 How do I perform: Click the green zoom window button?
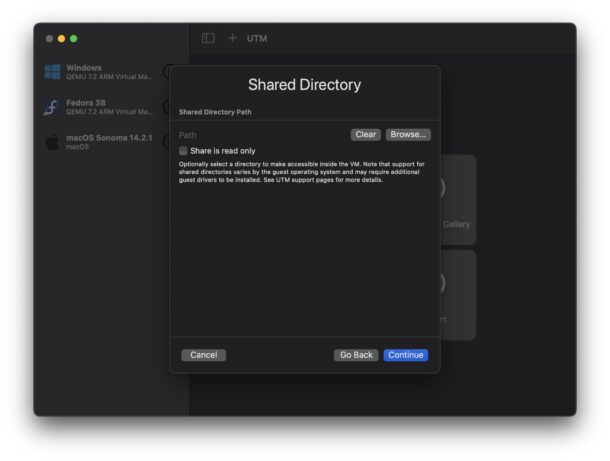(73, 38)
